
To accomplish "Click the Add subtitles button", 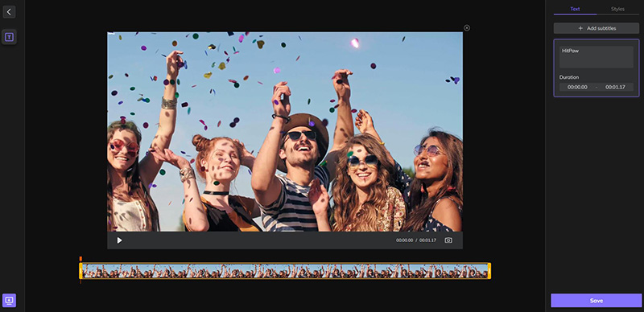I will click(x=597, y=28).
